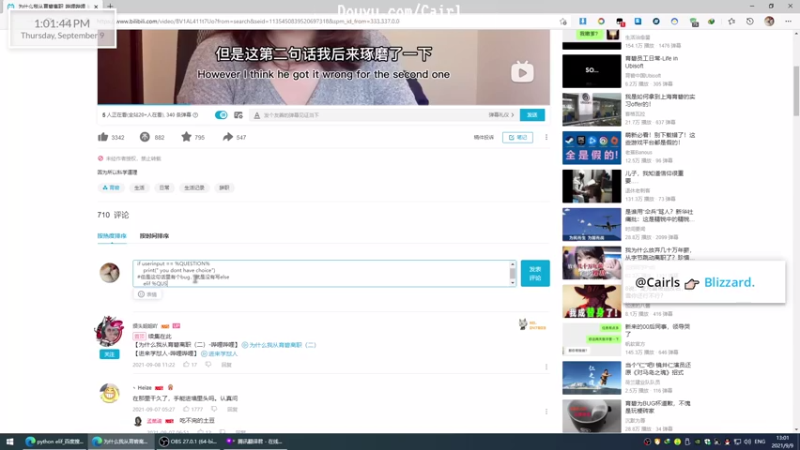Viewport: 800px width, 450px height.
Task: Open the browser settings ellipsis menu
Action: pos(788,21)
